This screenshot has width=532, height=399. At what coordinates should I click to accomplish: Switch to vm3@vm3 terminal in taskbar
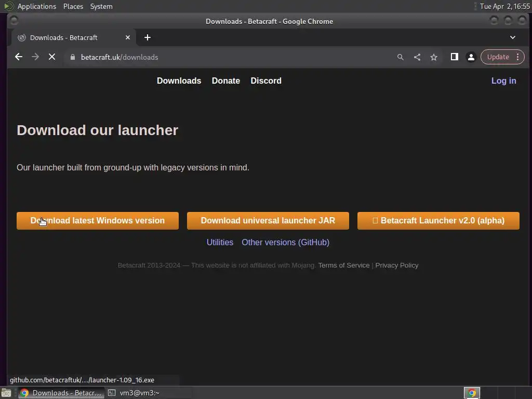(x=148, y=393)
